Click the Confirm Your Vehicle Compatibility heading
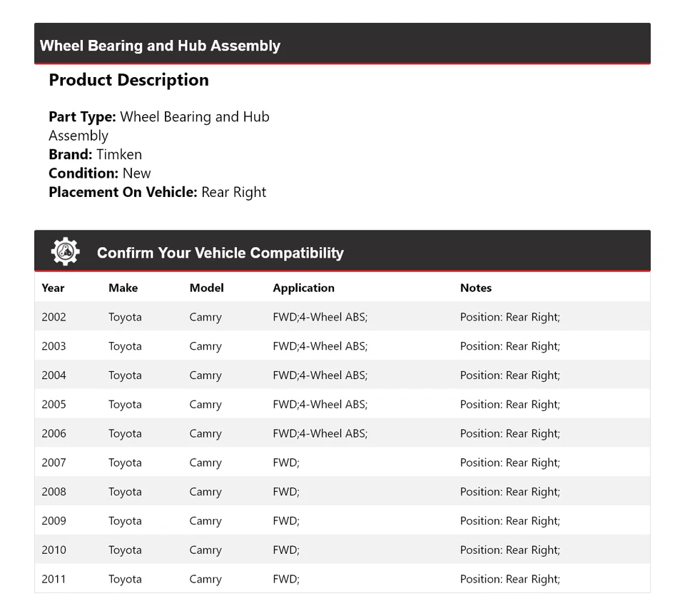The image size is (685, 616). pyautogui.click(x=220, y=253)
